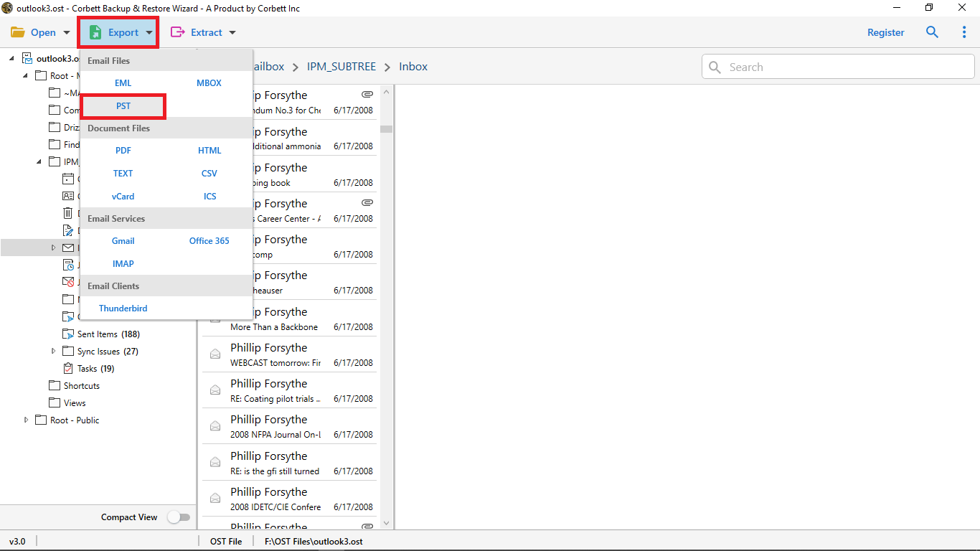Image resolution: width=980 pixels, height=551 pixels.
Task: Choose PST from the Export menu
Action: [x=123, y=106]
